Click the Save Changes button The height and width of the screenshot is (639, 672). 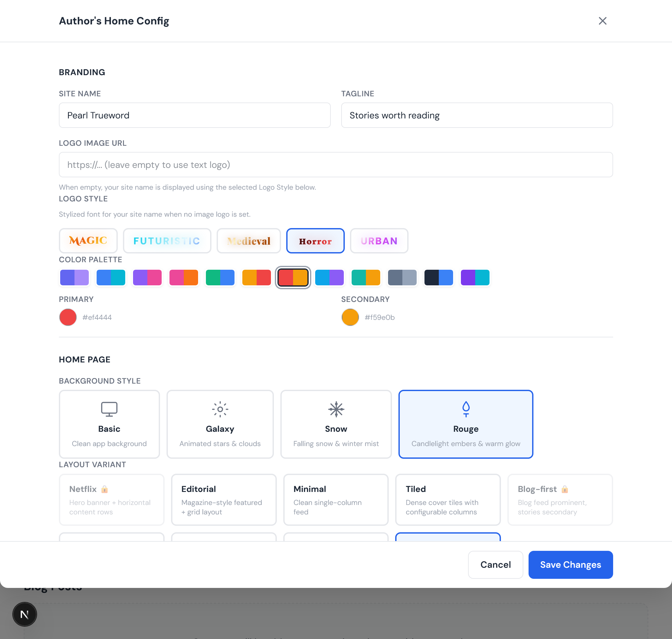pos(571,564)
